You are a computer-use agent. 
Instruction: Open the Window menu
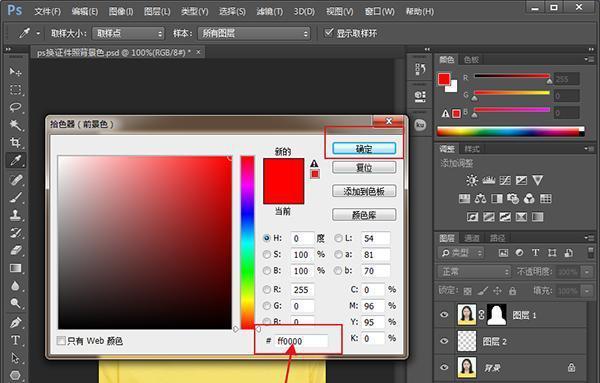tap(379, 11)
